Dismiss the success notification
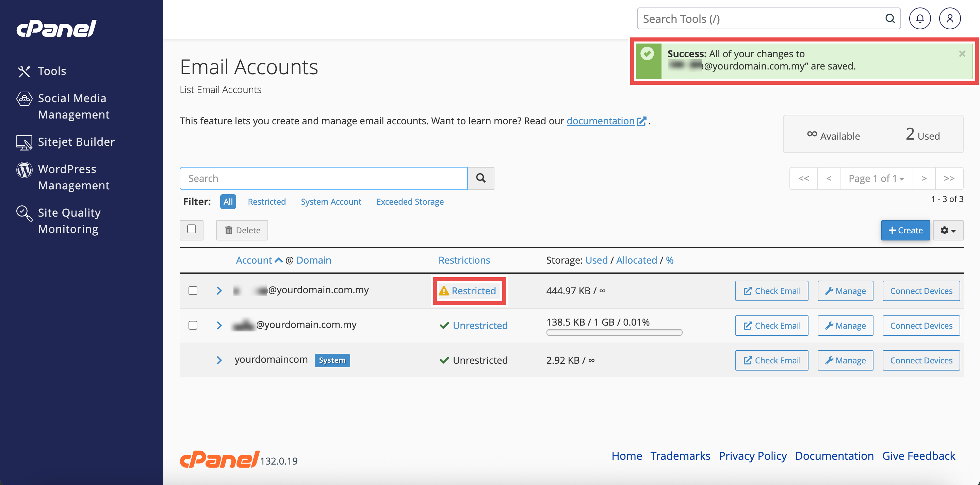The width and height of the screenshot is (980, 485). [962, 54]
